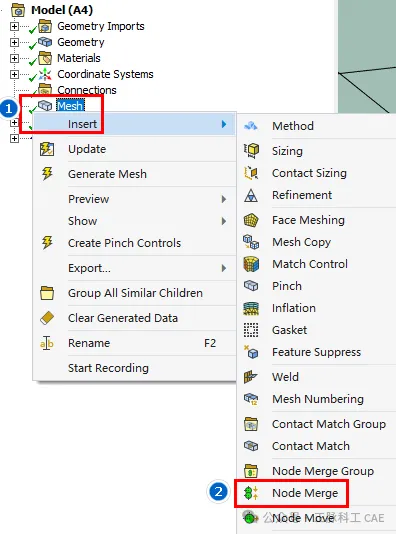Select the Geometry Imports tree item
This screenshot has height=534, width=396.
(101, 26)
